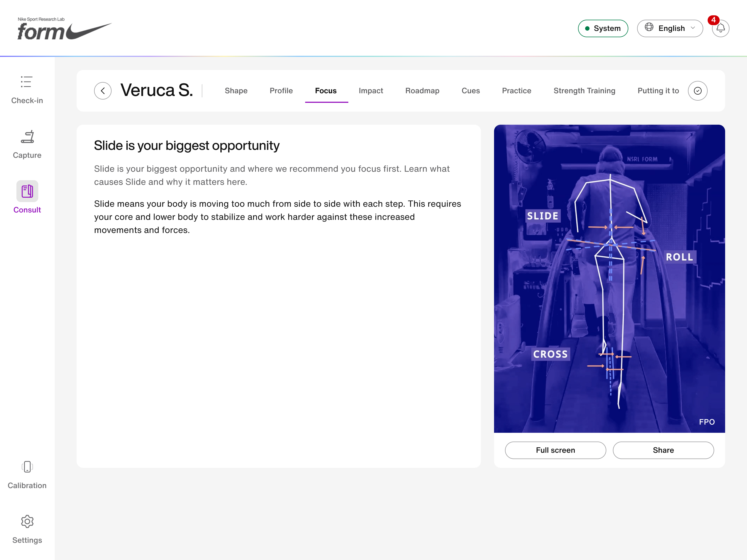
Task: Open the Strength Training tab
Action: [x=584, y=91]
